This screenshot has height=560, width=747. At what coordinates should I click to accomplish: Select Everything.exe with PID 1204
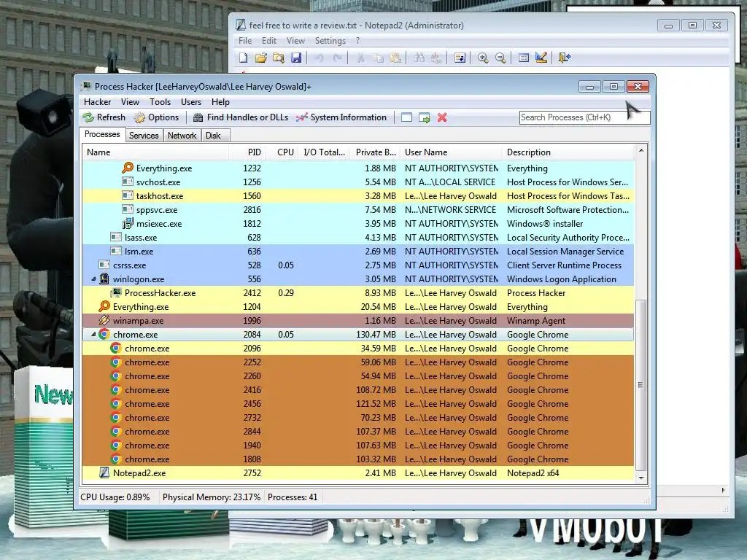[358, 307]
